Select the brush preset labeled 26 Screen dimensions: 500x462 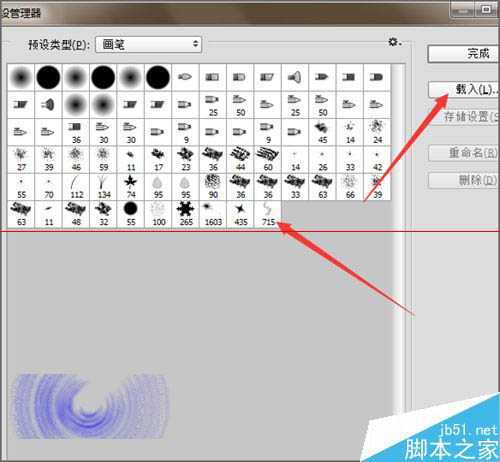coord(323,160)
